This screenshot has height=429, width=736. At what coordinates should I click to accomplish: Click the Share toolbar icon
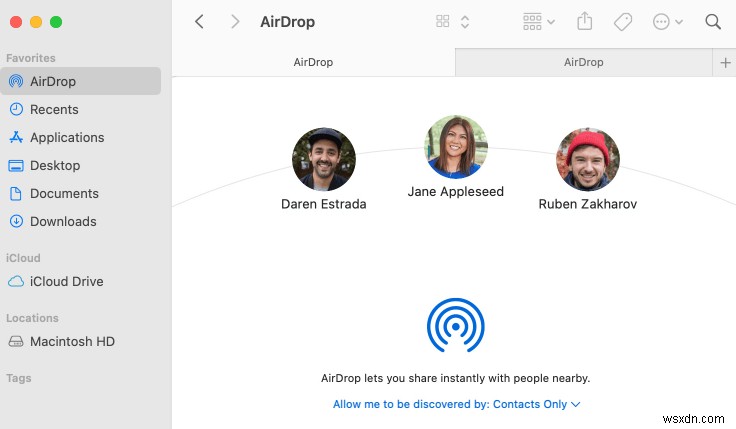point(584,21)
